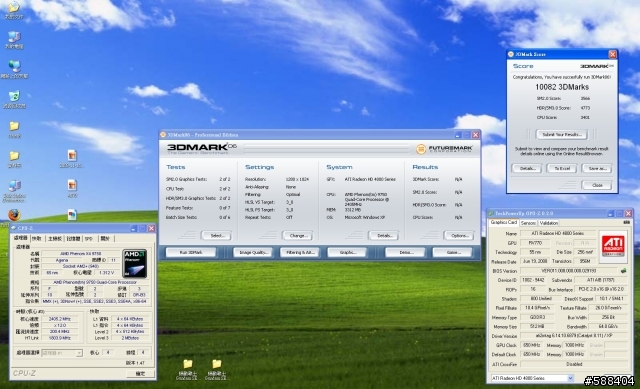Click Submit Your Results in the Score window
The image size is (640, 389).
click(x=562, y=134)
